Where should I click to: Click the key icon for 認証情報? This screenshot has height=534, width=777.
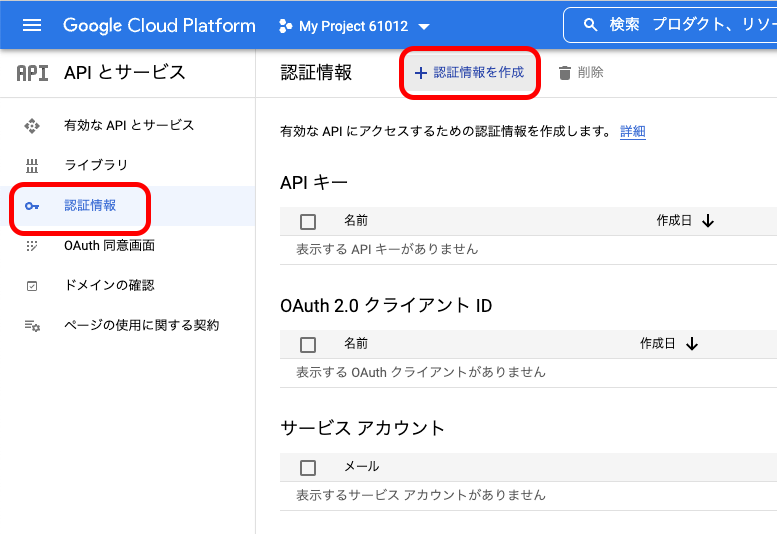click(x=32, y=206)
